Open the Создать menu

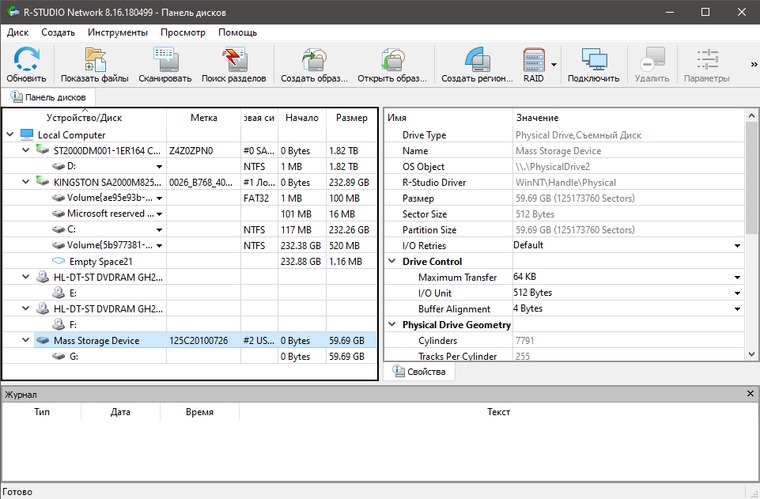(58, 32)
